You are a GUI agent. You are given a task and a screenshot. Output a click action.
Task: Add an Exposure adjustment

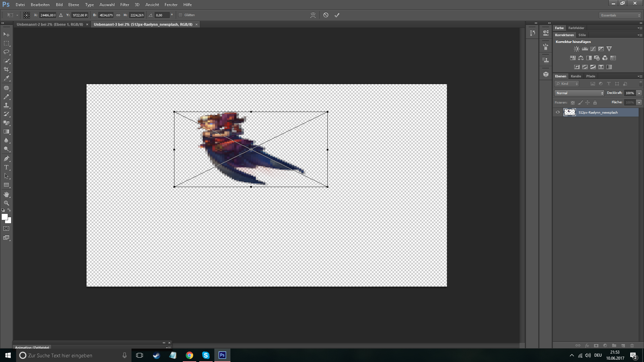601,49
